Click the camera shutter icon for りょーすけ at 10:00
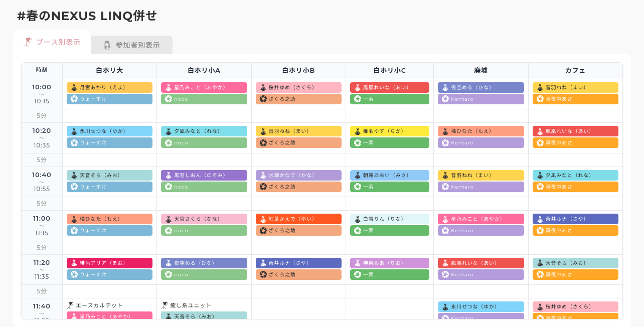This screenshot has width=644, height=327. (x=74, y=99)
